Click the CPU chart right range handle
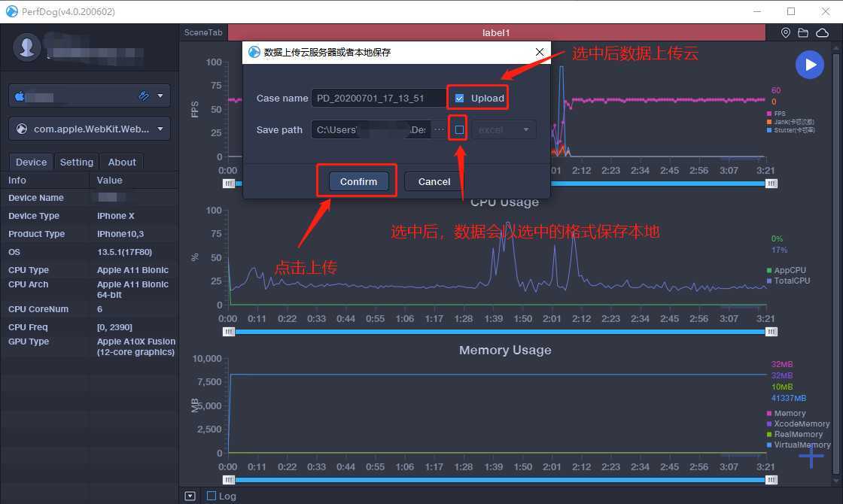The height and width of the screenshot is (504, 843). tap(771, 332)
